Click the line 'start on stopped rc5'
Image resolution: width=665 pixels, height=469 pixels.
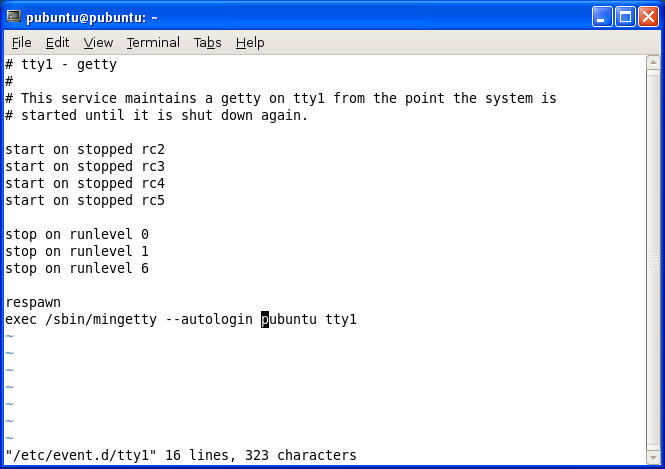[x=85, y=200]
